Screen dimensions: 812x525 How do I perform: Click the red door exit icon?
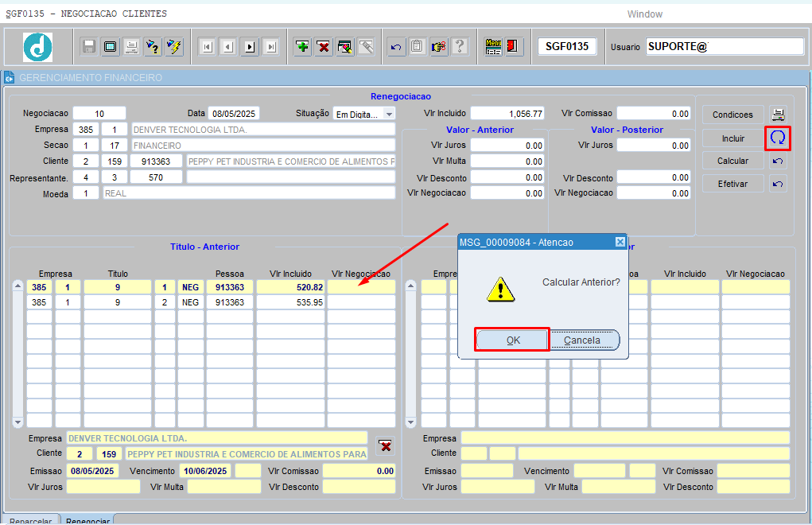pyautogui.click(x=513, y=47)
